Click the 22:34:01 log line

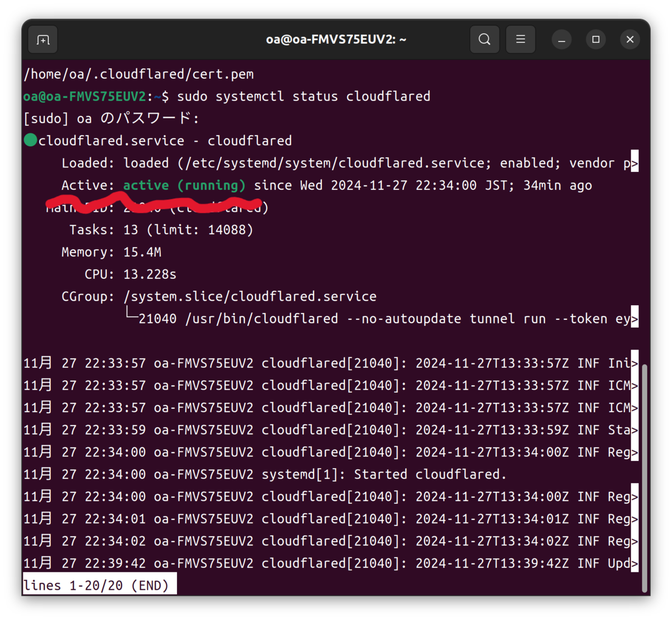tap(330, 519)
